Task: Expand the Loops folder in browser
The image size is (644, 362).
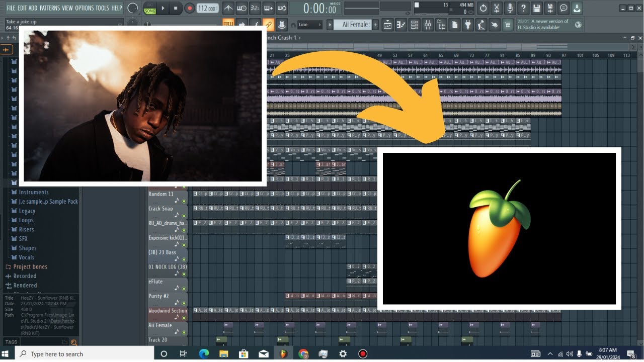Action: (x=26, y=220)
